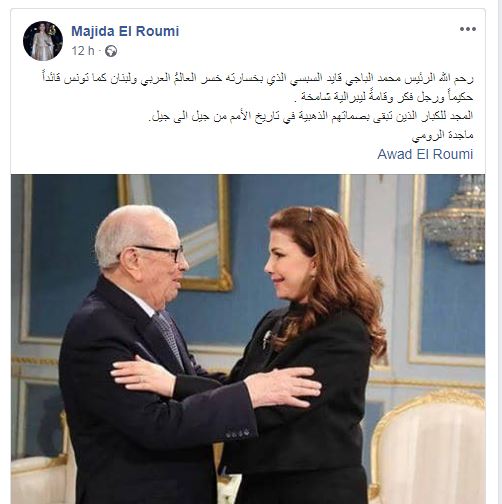The image size is (502, 504).
Task: Open the post via the 12 h timestamp
Action: [x=83, y=51]
